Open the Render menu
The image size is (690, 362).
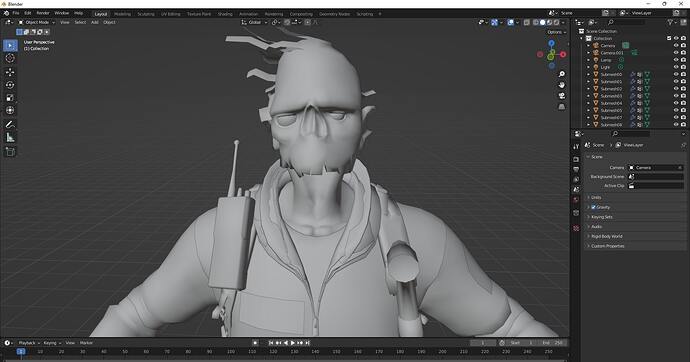click(43, 13)
